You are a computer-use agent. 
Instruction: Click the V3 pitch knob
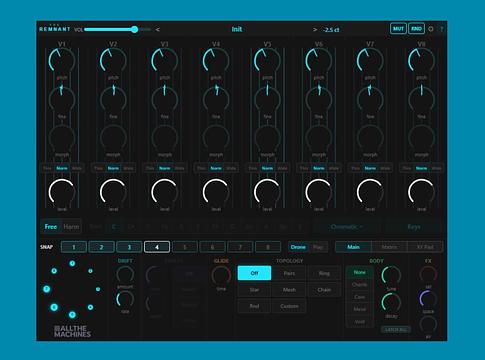pyautogui.click(x=165, y=61)
